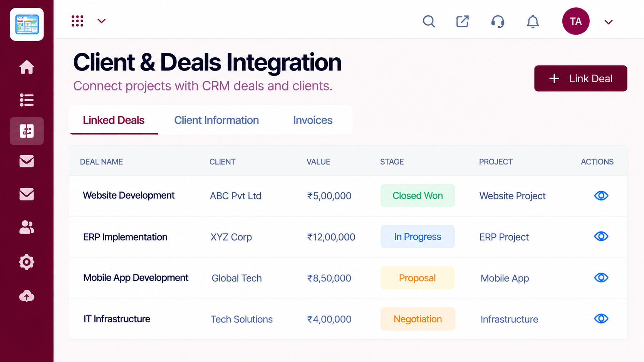
Task: Open the ABC Pvt Ltd client
Action: 235,196
